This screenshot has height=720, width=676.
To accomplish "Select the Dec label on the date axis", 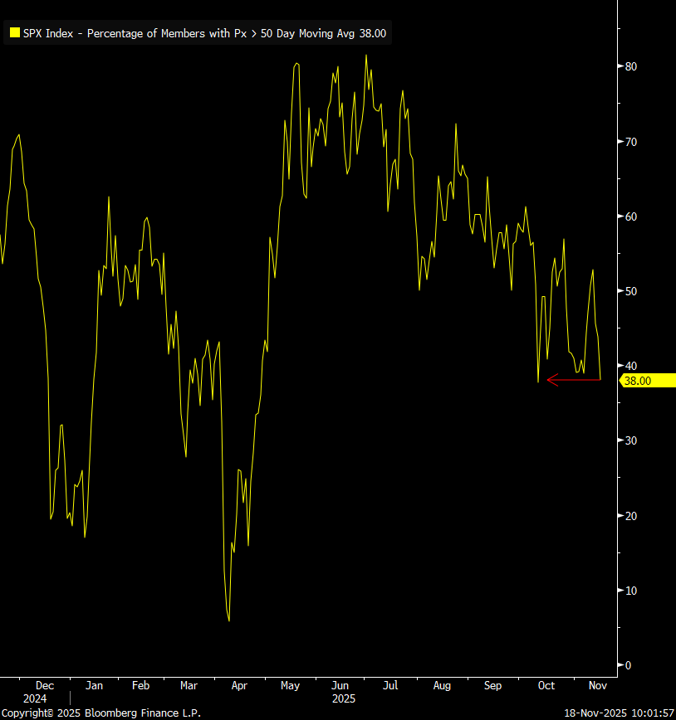I will 42,686.
